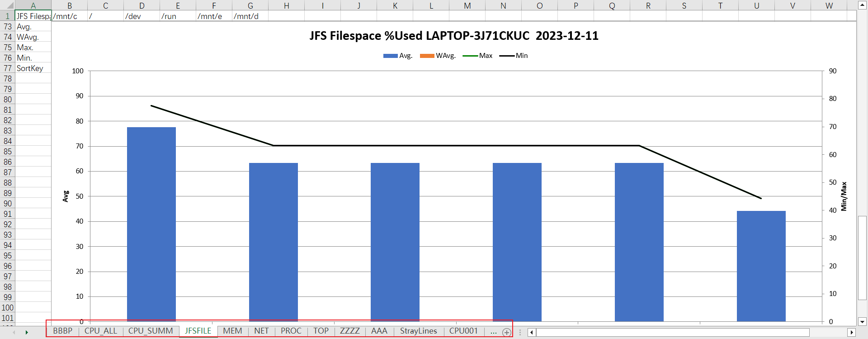Select column W header
This screenshot has height=339, width=868.
coord(829,5)
